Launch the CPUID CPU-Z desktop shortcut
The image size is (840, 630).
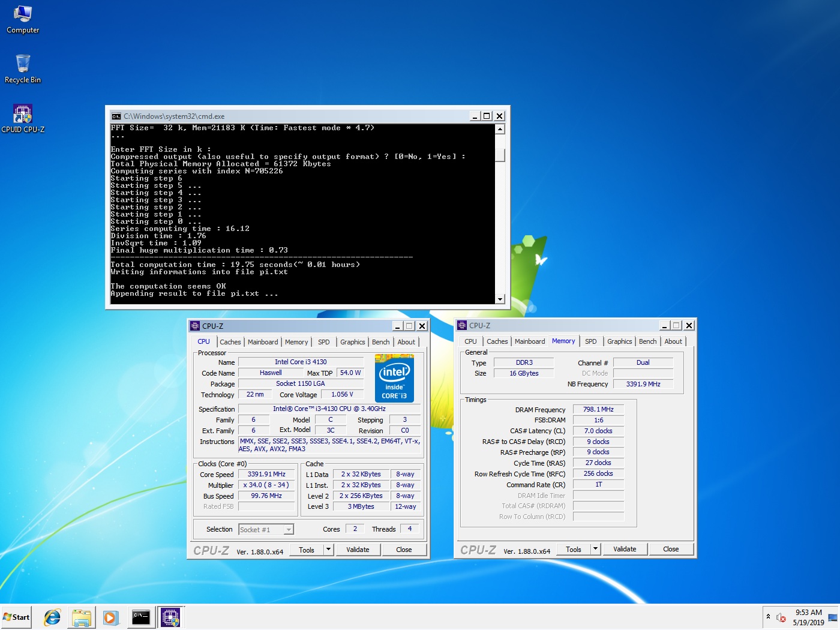[23, 118]
